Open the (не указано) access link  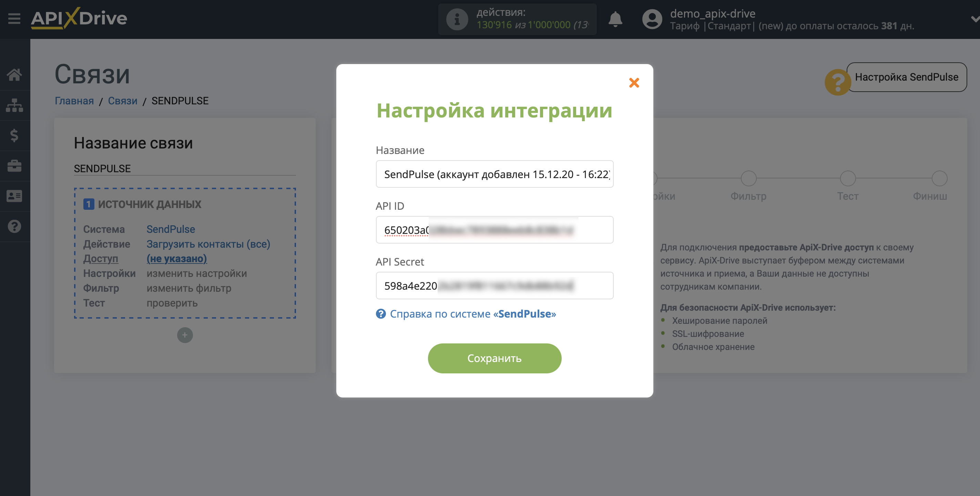[x=176, y=259]
